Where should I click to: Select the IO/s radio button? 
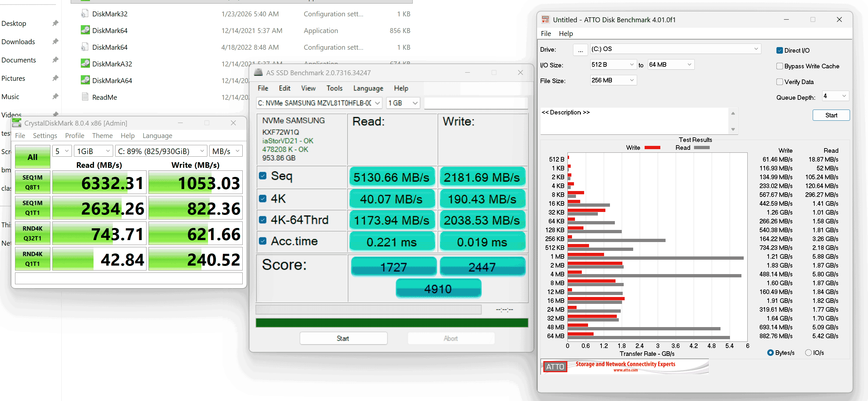tap(808, 353)
